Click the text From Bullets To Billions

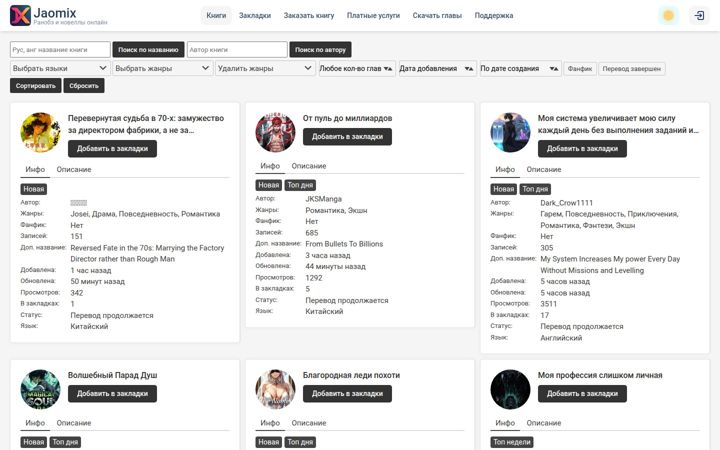point(344,244)
